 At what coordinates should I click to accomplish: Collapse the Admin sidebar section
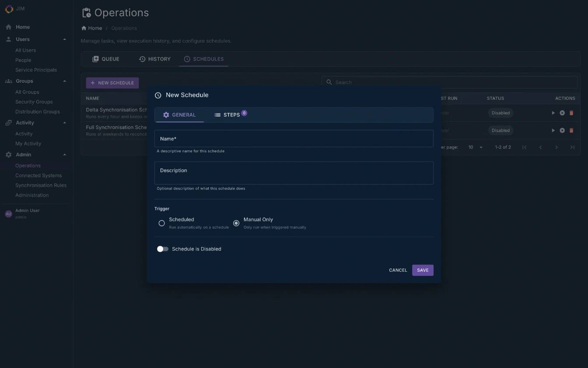pos(64,154)
